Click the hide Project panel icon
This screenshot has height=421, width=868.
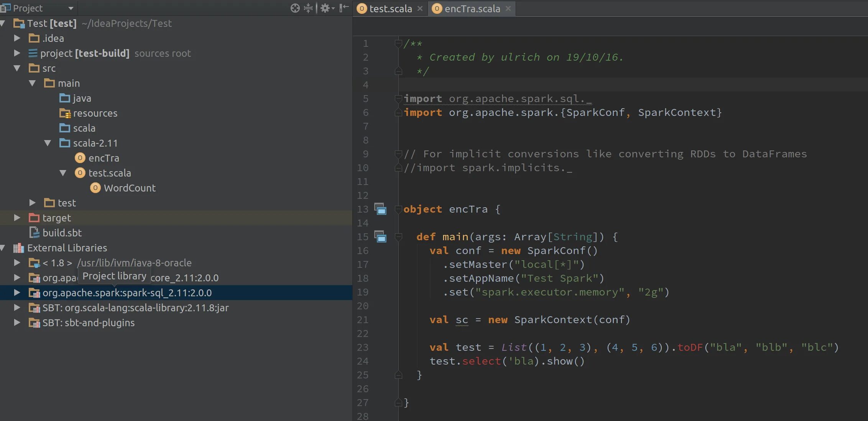pyautogui.click(x=344, y=8)
